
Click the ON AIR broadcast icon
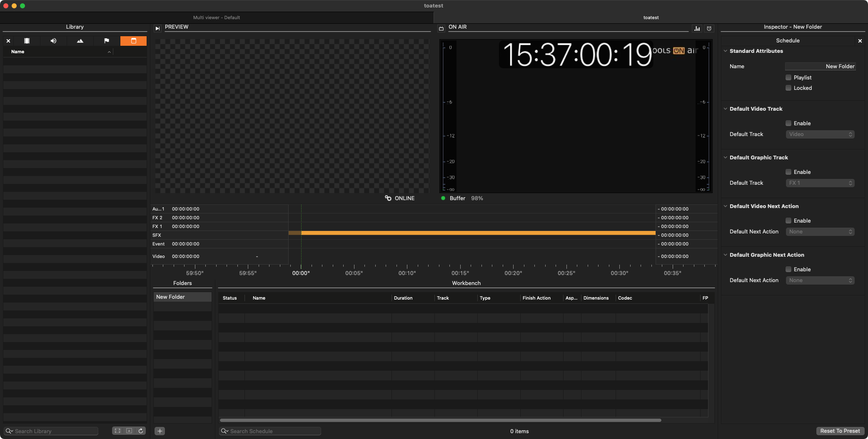pyautogui.click(x=441, y=28)
